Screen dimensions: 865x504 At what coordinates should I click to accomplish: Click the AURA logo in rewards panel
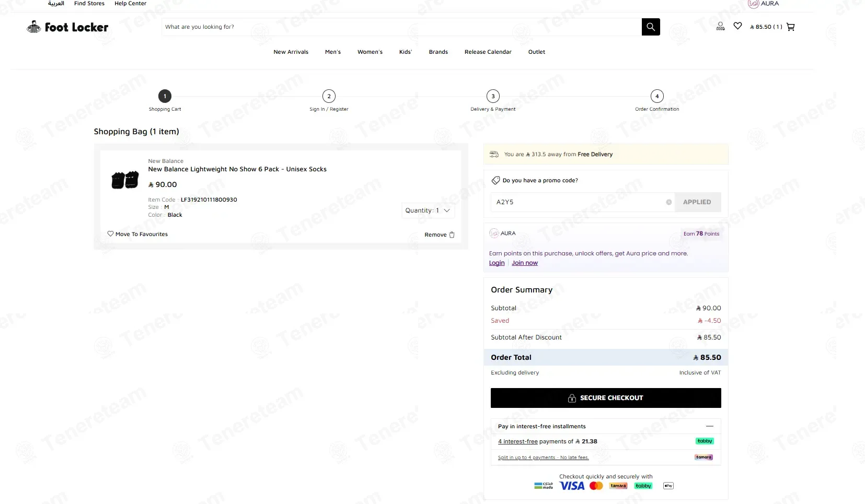click(503, 233)
